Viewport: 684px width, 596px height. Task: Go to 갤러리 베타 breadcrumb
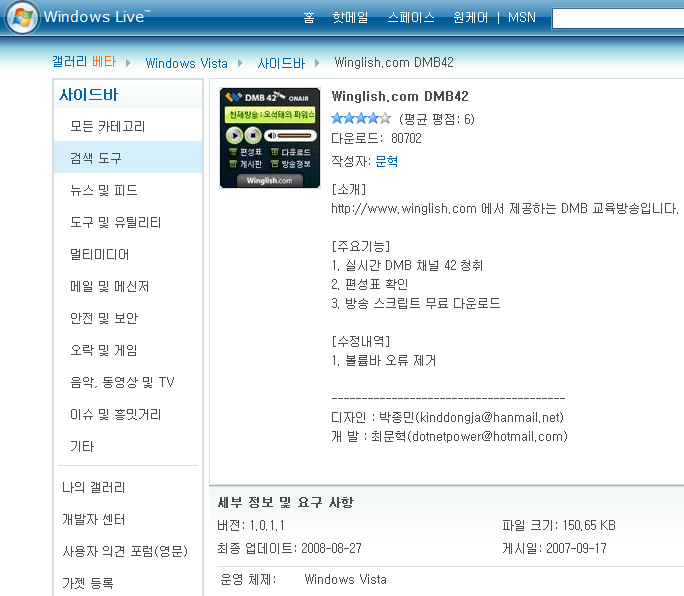(x=84, y=62)
